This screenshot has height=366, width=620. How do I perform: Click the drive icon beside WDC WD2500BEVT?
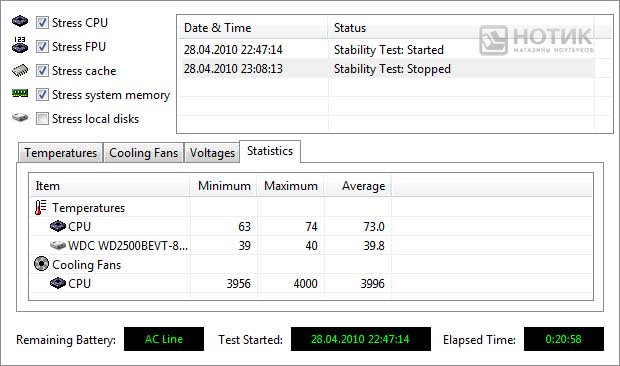58,245
